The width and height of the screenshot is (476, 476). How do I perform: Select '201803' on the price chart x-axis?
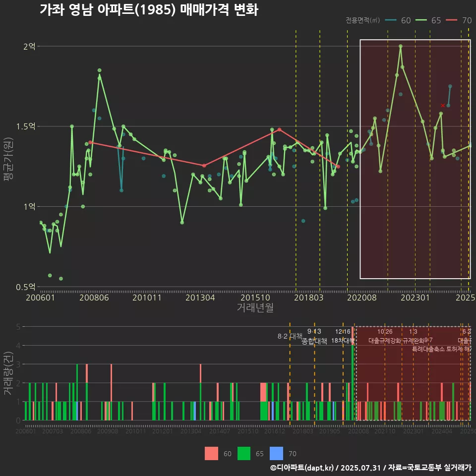[x=309, y=297]
